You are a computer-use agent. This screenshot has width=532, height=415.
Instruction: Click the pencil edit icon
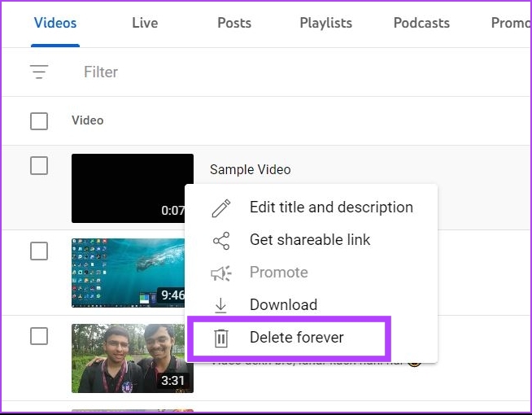coord(220,208)
